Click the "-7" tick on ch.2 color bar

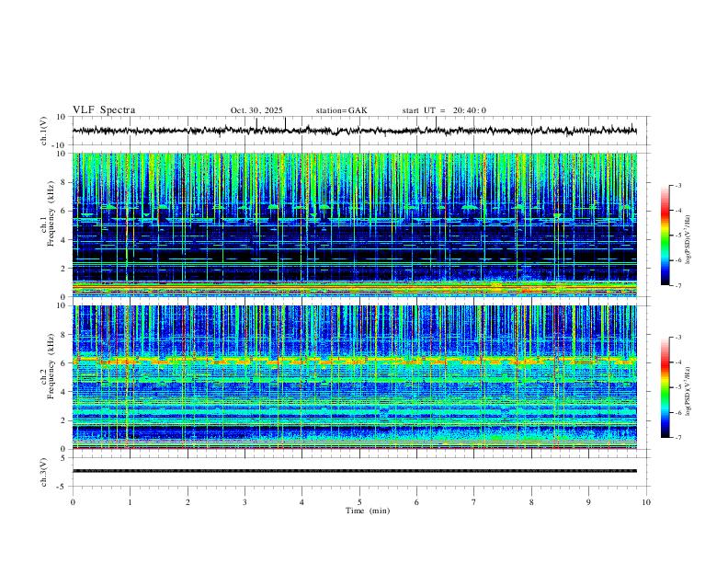point(677,437)
